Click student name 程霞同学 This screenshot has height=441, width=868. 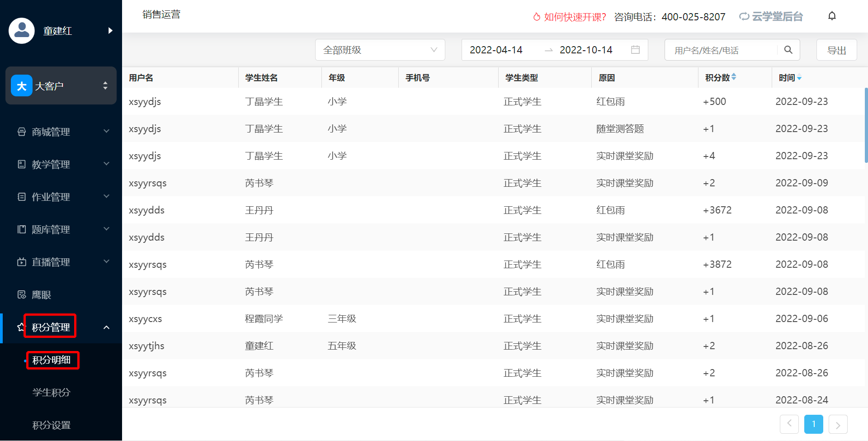264,318
